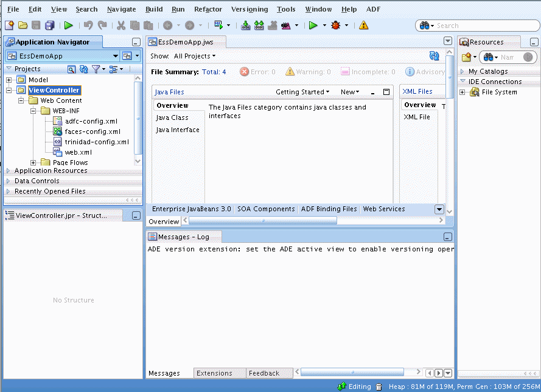Screen dimensions: 541x392
Task: Expand the Page Flows folder
Action: [x=34, y=162]
